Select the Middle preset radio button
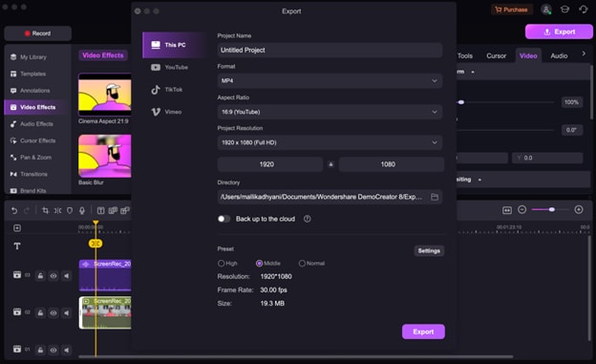The image size is (596, 364). (259, 263)
